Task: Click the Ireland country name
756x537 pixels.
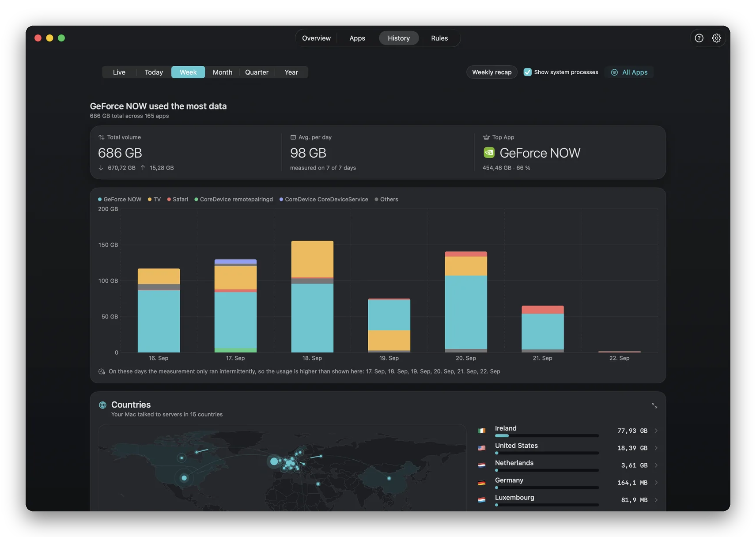Action: [x=506, y=428]
